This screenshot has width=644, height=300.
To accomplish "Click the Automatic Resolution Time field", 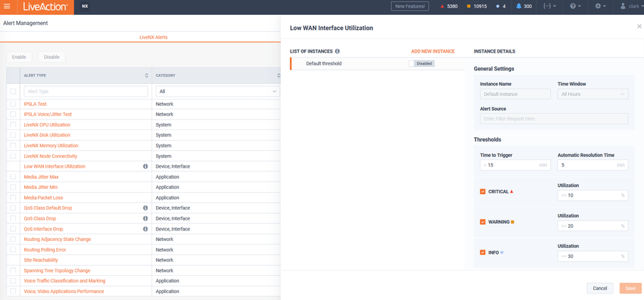I will point(593,165).
